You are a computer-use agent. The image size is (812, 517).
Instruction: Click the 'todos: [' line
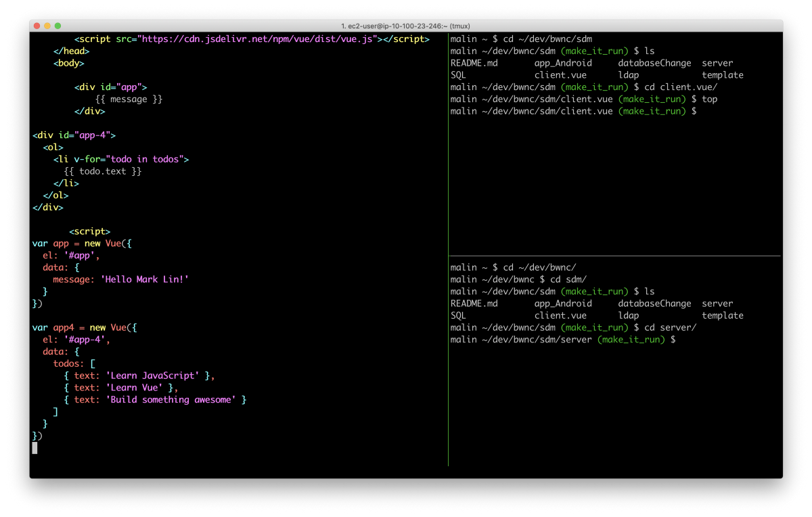(x=74, y=363)
